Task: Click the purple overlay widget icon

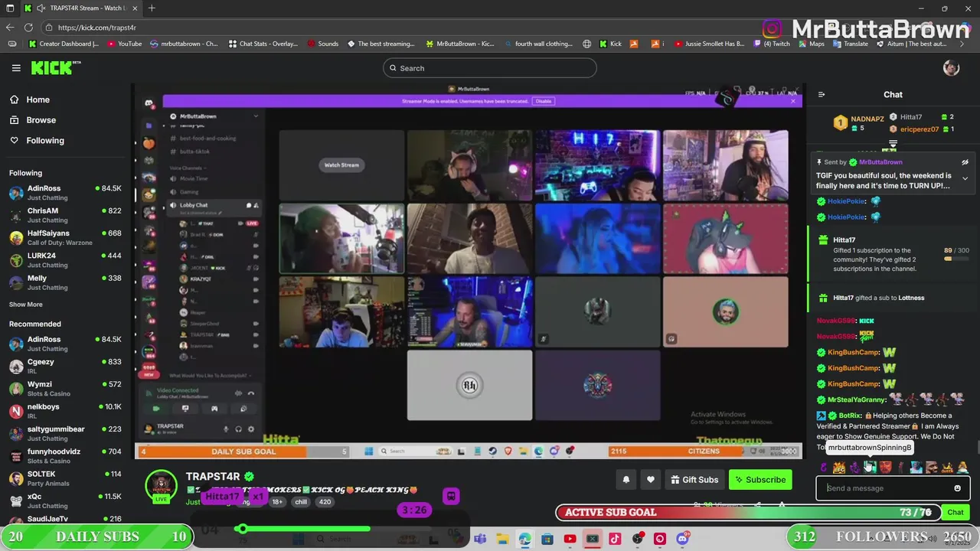Action: tap(451, 496)
